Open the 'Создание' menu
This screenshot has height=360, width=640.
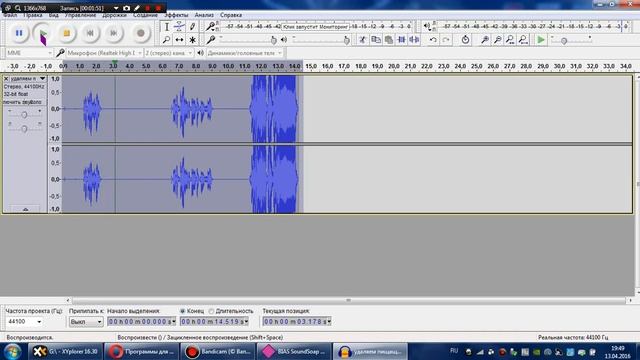pos(145,15)
